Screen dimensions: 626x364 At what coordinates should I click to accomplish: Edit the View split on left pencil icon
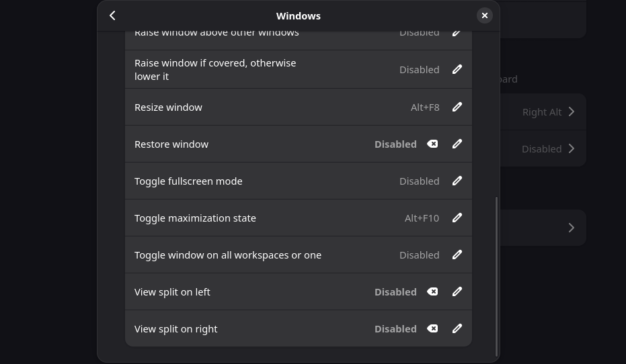[x=457, y=291]
